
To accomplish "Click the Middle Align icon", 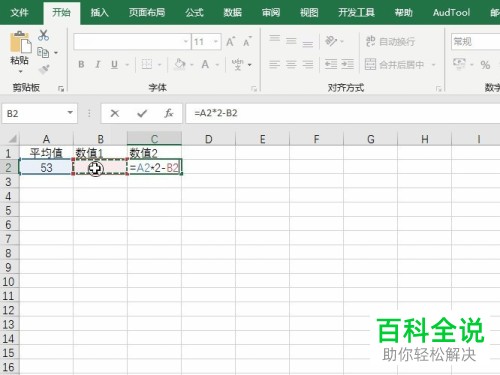I will click(291, 41).
